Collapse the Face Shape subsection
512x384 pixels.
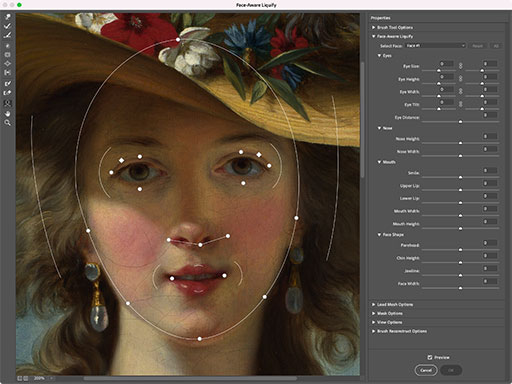[379, 235]
